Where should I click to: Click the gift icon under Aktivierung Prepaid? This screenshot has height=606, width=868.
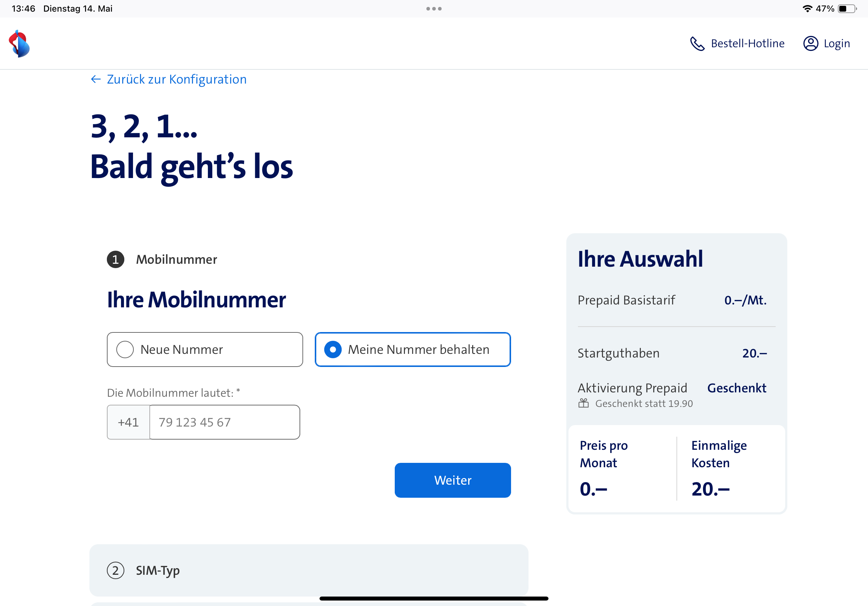(x=583, y=403)
